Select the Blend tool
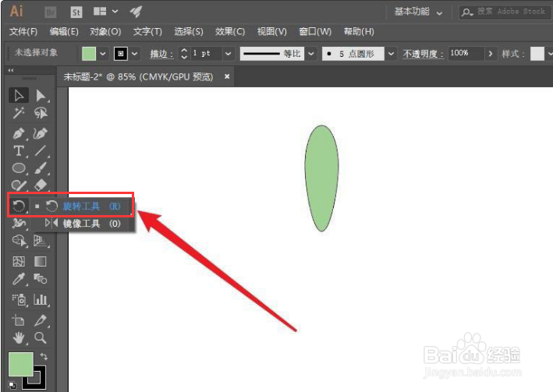The width and height of the screenshot is (553, 392). pyautogui.click(x=41, y=279)
